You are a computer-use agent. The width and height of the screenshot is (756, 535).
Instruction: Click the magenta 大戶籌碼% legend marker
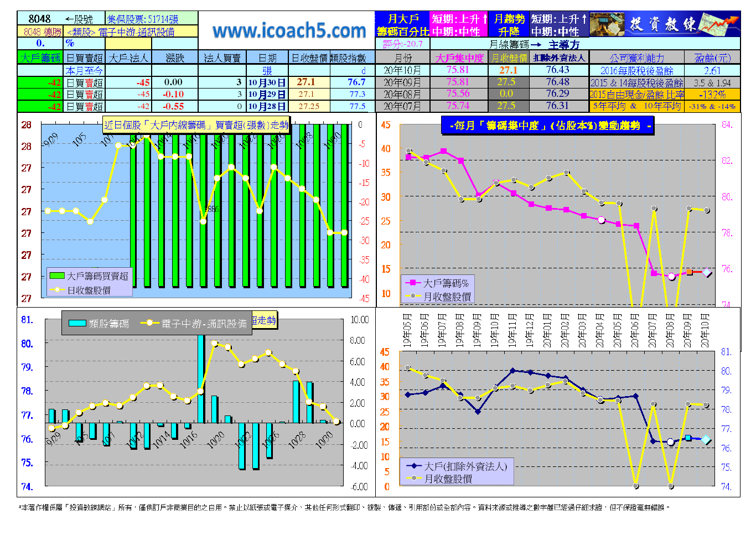coord(413,283)
